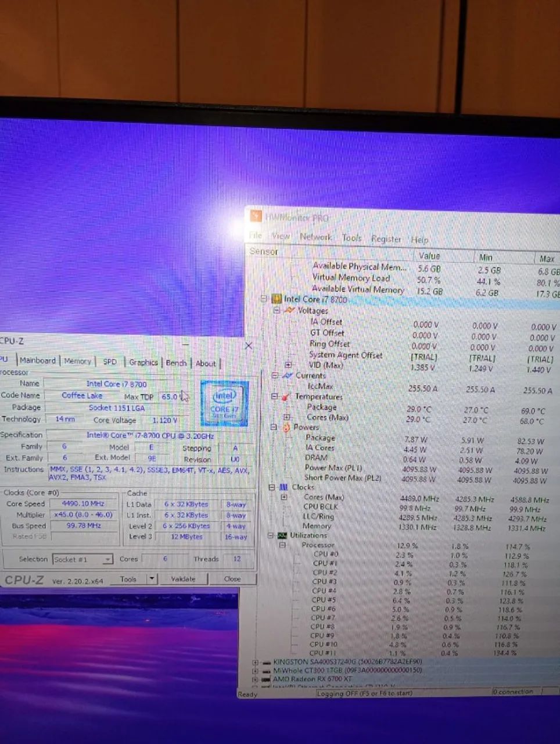Collapse the Intel Core i7 8700 node

[x=264, y=298]
